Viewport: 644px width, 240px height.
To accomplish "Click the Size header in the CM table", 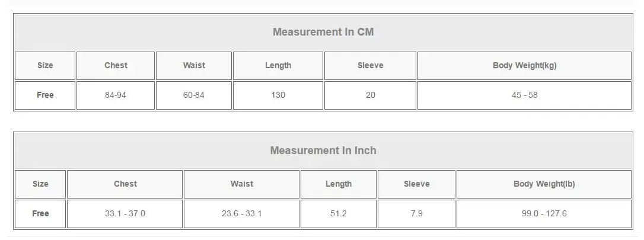I will [45, 65].
